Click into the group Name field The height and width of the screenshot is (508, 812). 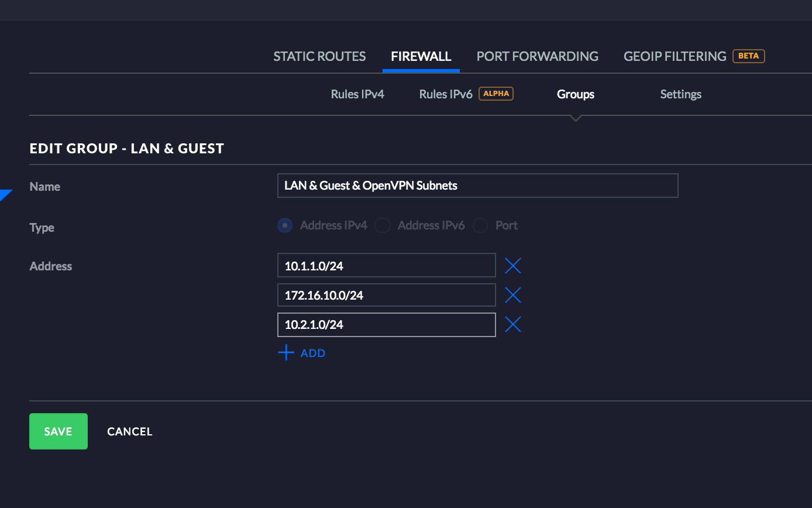click(477, 186)
